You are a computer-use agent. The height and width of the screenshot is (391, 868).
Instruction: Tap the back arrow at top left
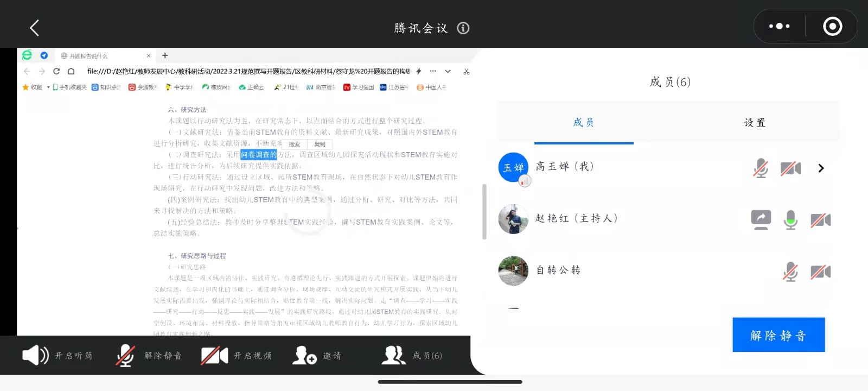34,28
